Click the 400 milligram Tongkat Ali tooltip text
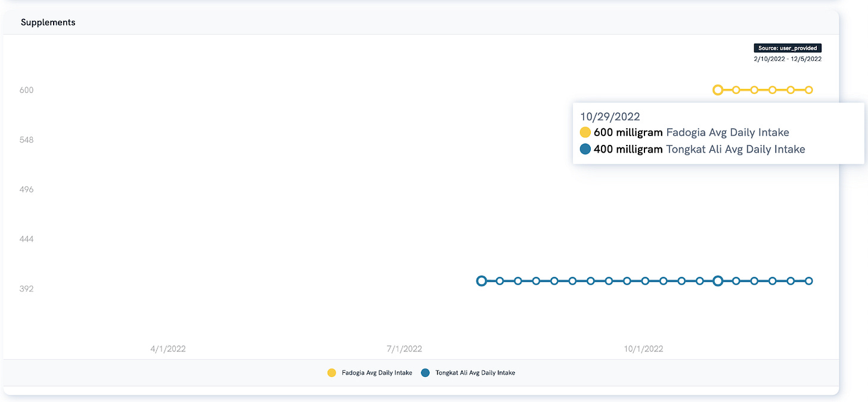The image size is (868, 402). click(x=699, y=149)
